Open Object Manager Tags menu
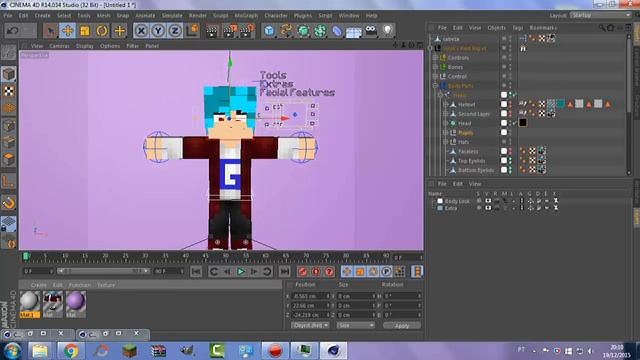Image resolution: width=640 pixels, height=360 pixels. [518, 28]
